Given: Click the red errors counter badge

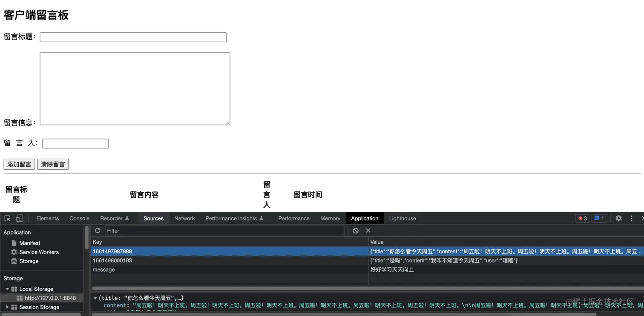Looking at the screenshot, I should (582, 218).
